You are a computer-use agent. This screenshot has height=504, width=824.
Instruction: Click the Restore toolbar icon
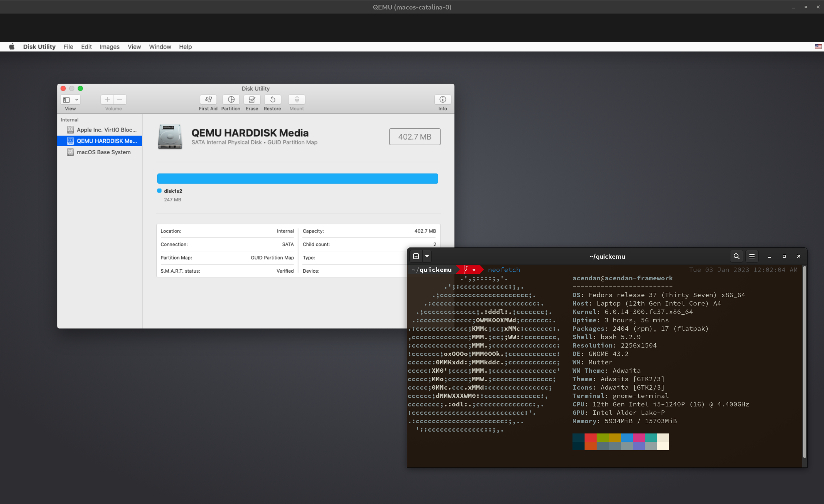272,99
